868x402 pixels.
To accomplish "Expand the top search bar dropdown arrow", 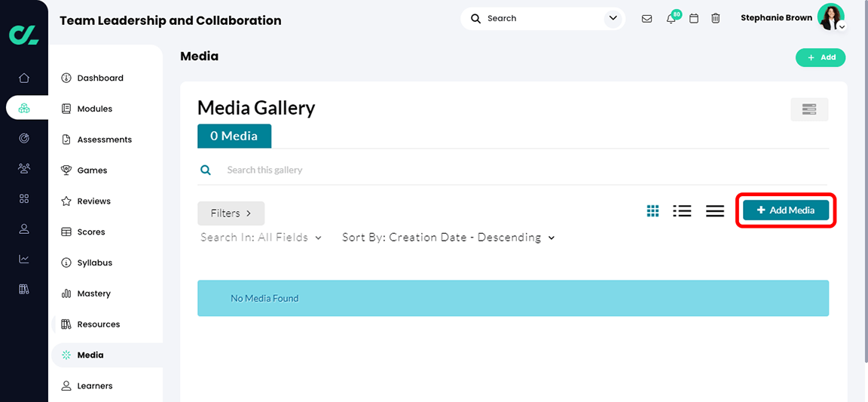I will click(x=613, y=19).
